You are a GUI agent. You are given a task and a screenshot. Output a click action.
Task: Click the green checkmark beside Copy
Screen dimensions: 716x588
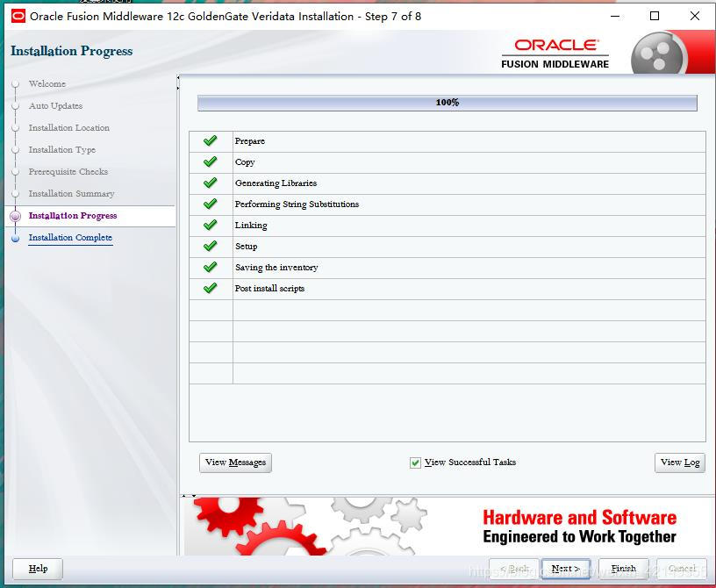pos(210,161)
